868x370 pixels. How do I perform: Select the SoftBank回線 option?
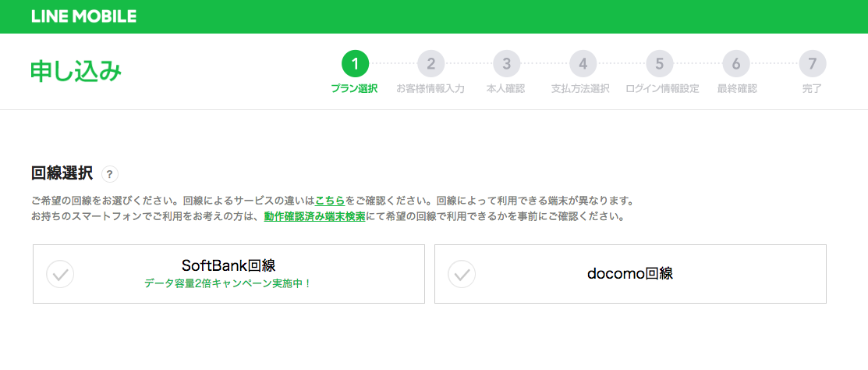pyautogui.click(x=229, y=274)
